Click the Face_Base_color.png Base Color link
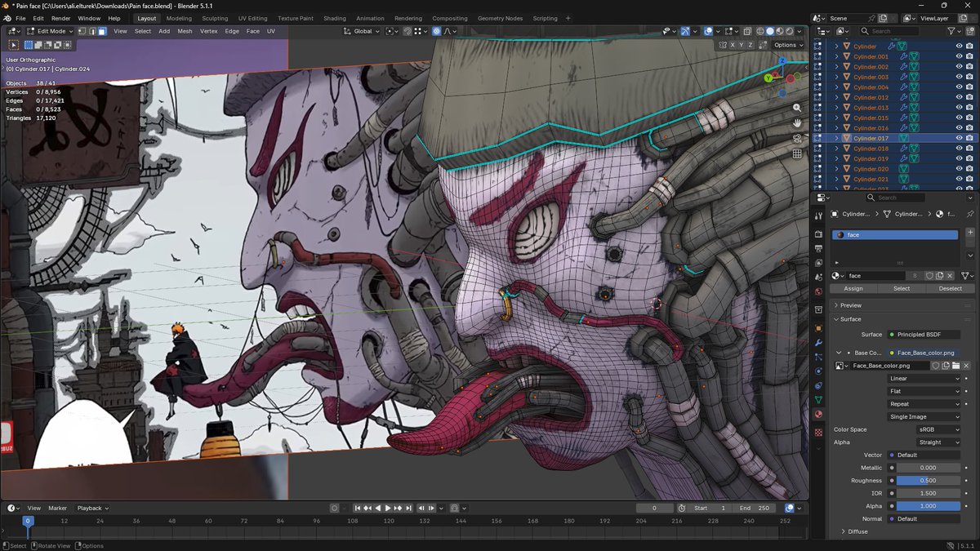 [925, 353]
